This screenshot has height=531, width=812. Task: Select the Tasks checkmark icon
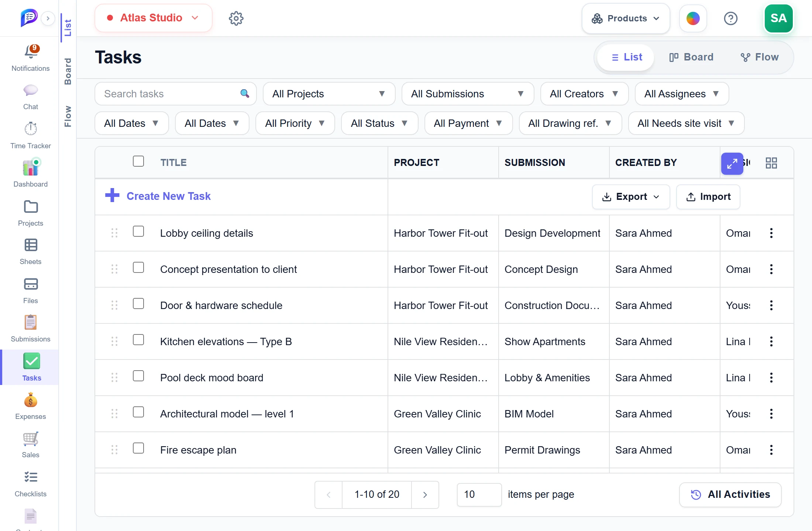click(32, 361)
